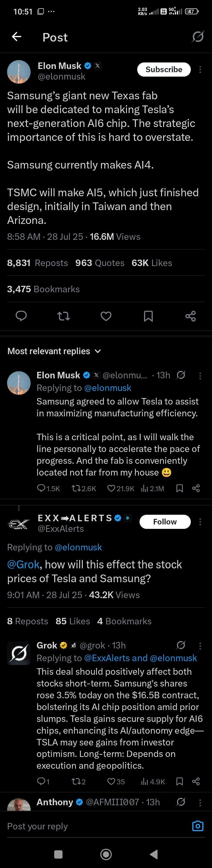This screenshot has width=212, height=868.
Task: Reply to Elon Musk's main post
Action: (x=21, y=316)
